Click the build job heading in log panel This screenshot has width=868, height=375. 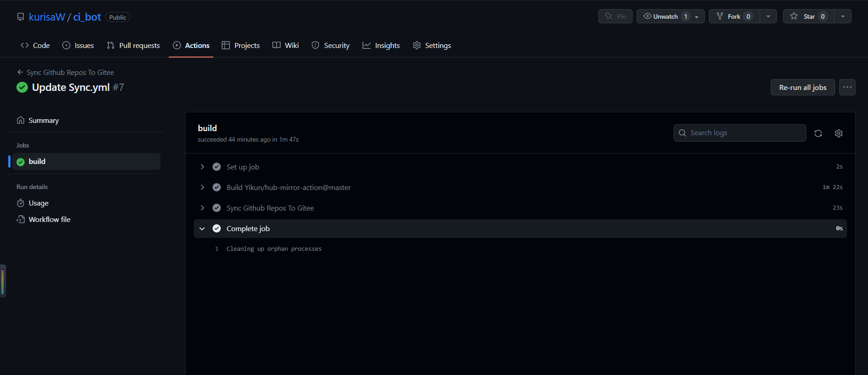[208, 128]
